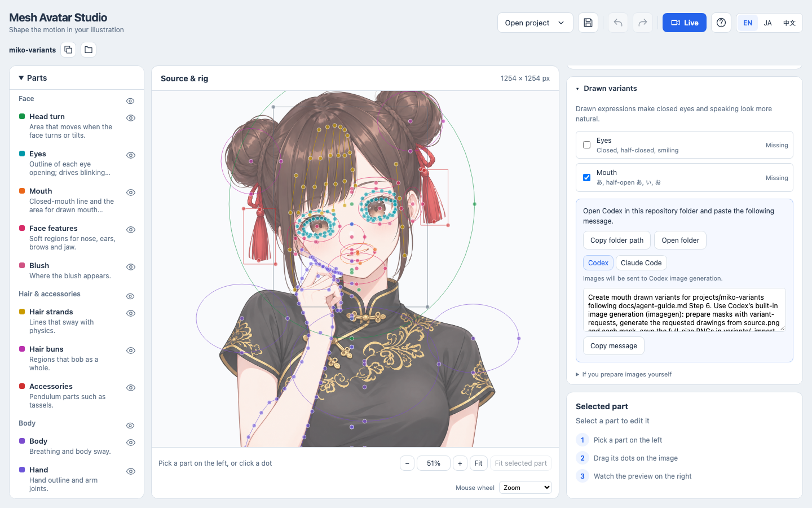This screenshot has width=812, height=508.
Task: Select the Codex agent tab
Action: click(x=598, y=263)
